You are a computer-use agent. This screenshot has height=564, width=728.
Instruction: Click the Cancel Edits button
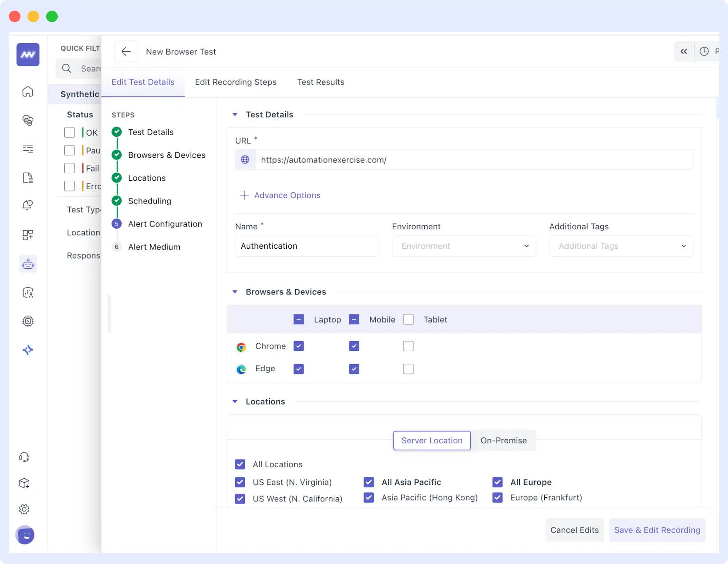574,530
